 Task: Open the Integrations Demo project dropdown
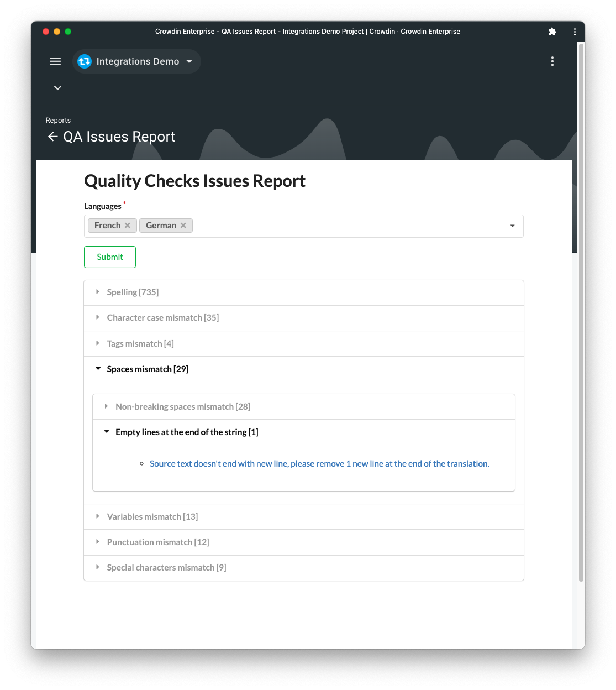(189, 61)
